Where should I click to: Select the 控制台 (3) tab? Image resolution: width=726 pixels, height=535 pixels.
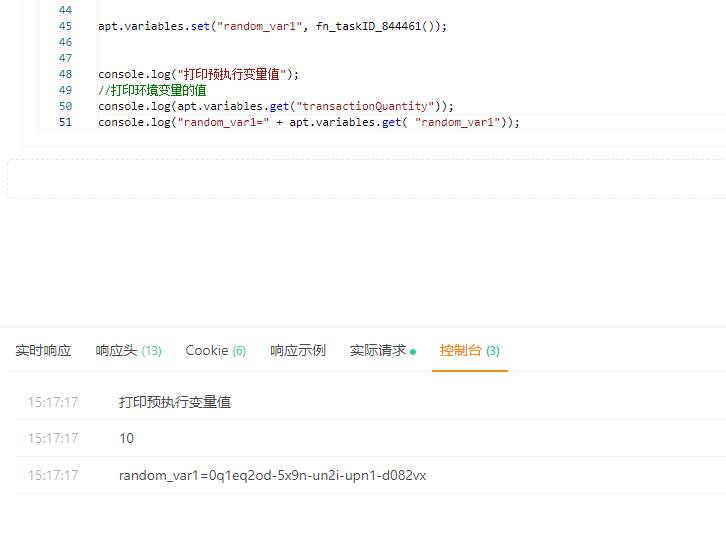469,351
